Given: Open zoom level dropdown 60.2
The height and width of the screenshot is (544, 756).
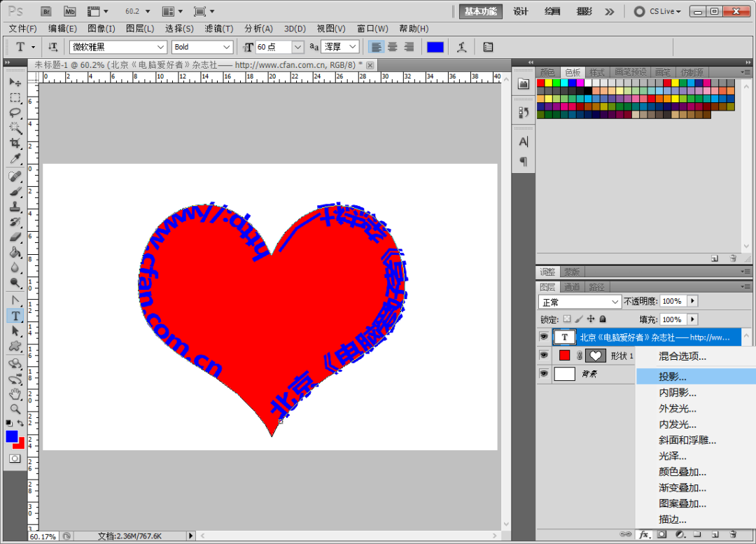Looking at the screenshot, I should tap(148, 11).
